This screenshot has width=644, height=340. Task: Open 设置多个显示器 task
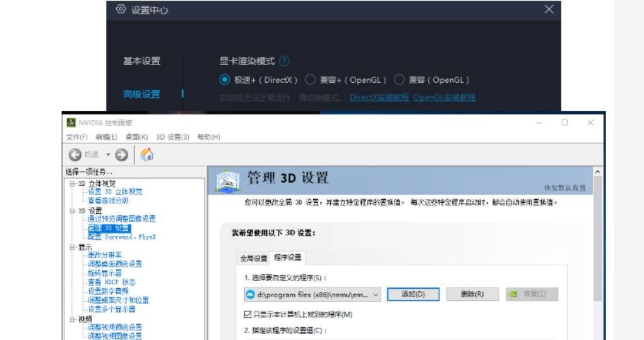tap(112, 309)
